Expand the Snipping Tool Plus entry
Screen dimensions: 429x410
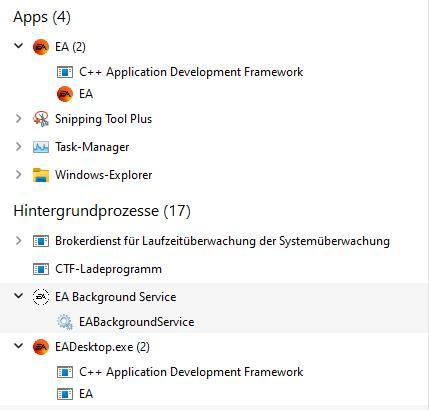19,119
